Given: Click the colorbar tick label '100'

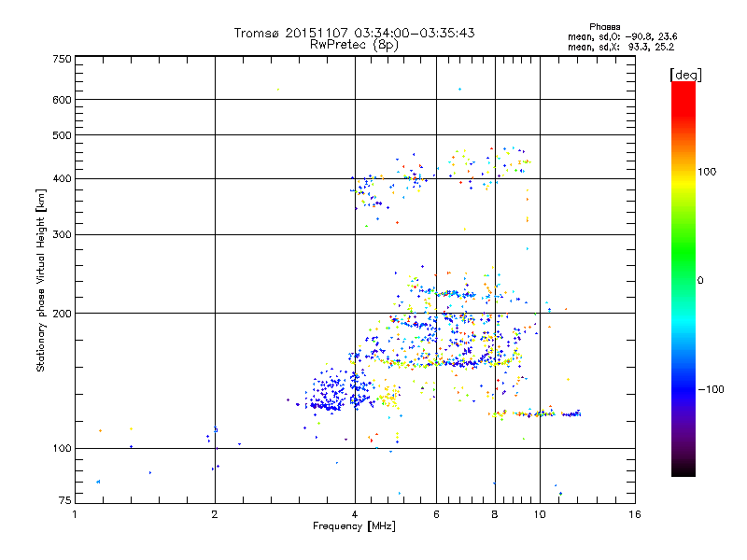Looking at the screenshot, I should pos(707,172).
